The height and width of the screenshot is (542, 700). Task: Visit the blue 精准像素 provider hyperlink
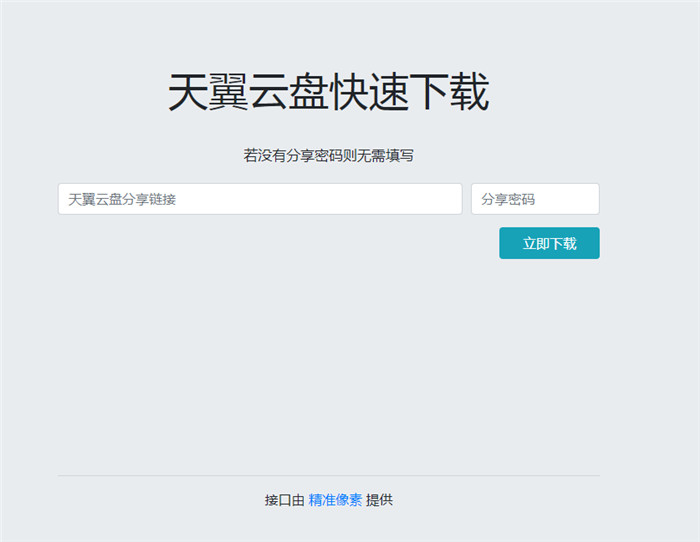coord(335,500)
